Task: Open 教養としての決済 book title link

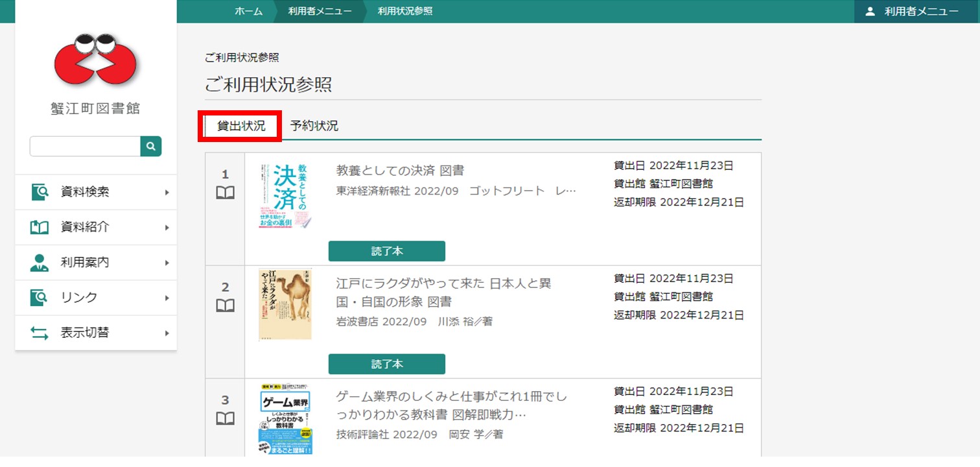Action: pos(400,171)
